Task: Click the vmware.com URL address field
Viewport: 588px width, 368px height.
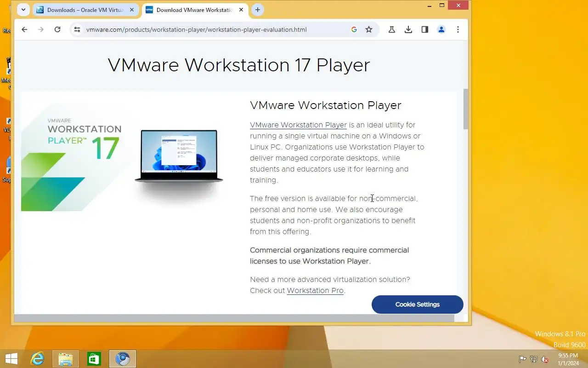Action: [197, 29]
